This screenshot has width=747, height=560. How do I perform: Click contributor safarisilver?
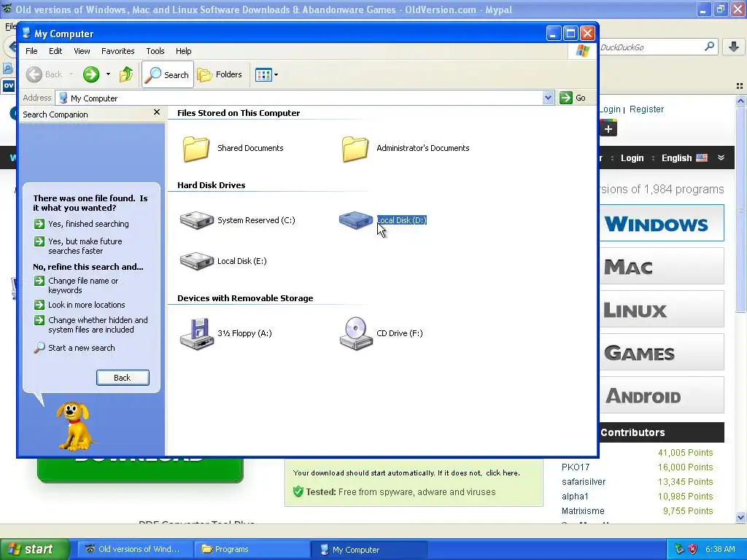tap(583, 482)
